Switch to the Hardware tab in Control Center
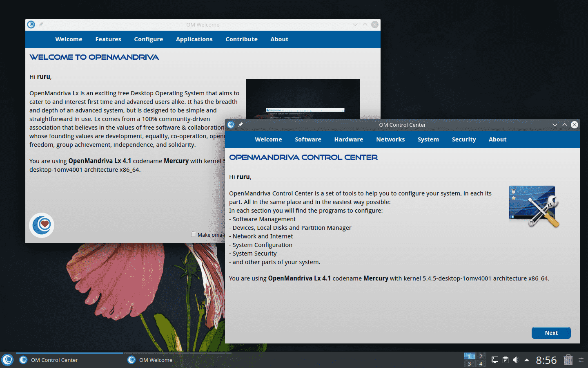The width and height of the screenshot is (588, 368). click(348, 139)
